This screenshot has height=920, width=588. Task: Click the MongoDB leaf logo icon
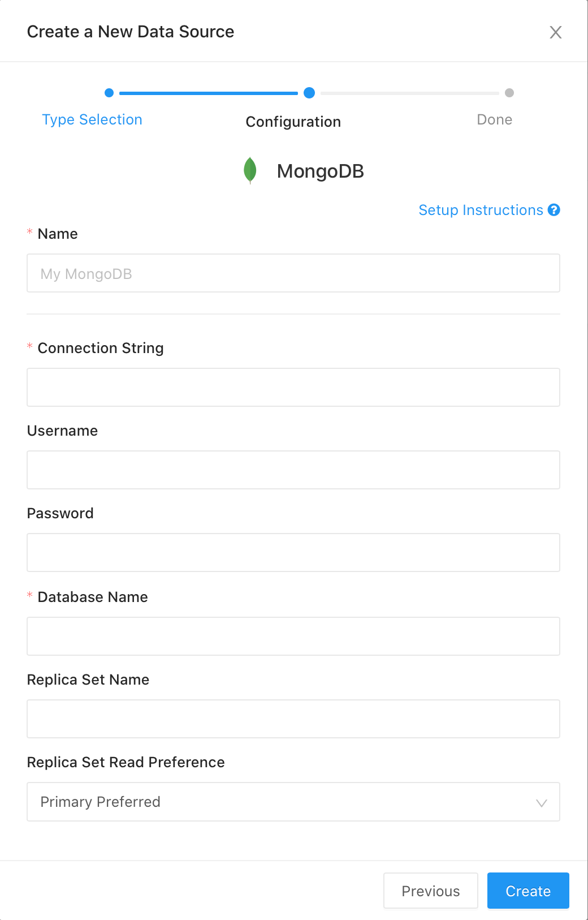[250, 170]
